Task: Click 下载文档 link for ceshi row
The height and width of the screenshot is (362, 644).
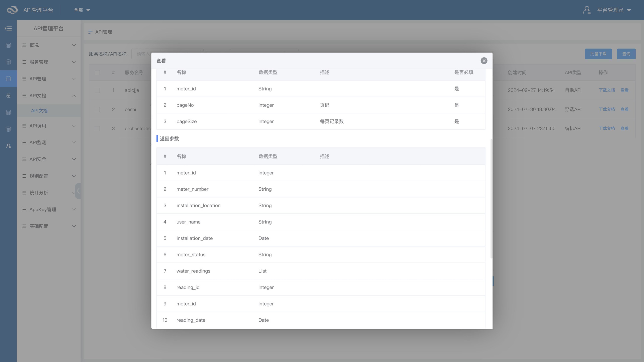Action: point(606,109)
